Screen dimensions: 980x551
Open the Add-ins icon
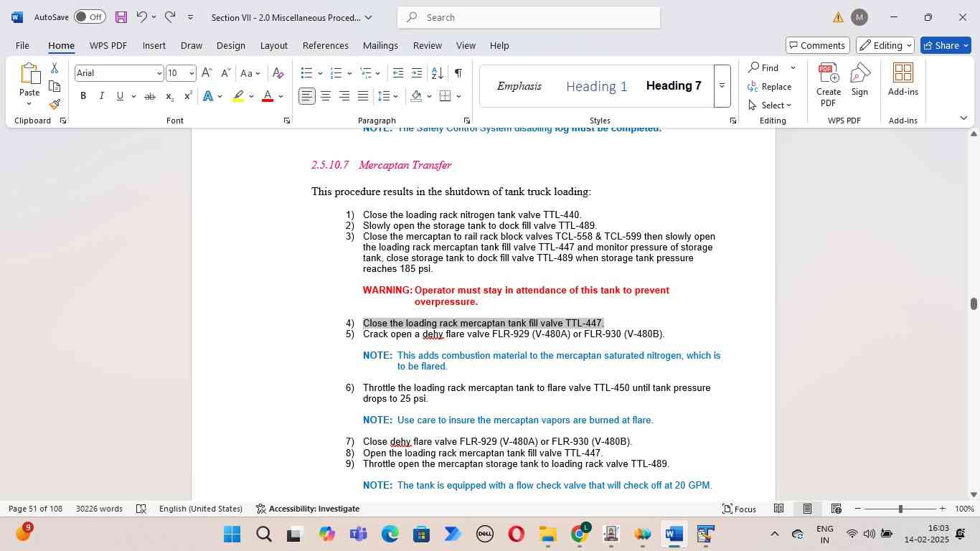point(903,80)
